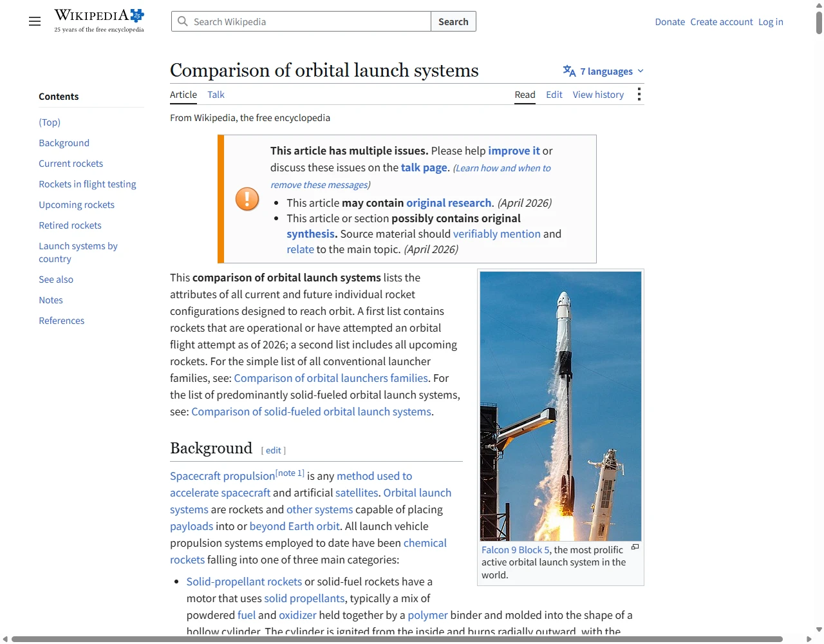Enlarge the Falcon 9 image via caption icon

tap(635, 547)
